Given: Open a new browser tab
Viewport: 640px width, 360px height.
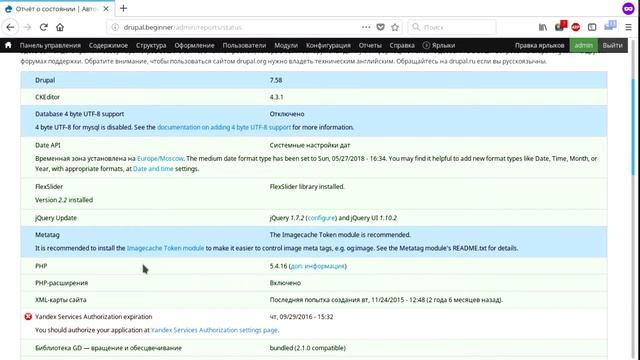Looking at the screenshot, I should coord(124,8).
